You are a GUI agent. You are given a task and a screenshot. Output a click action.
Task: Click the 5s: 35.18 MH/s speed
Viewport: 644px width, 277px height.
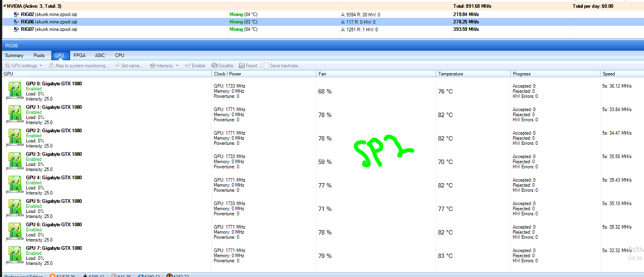pyautogui.click(x=617, y=203)
